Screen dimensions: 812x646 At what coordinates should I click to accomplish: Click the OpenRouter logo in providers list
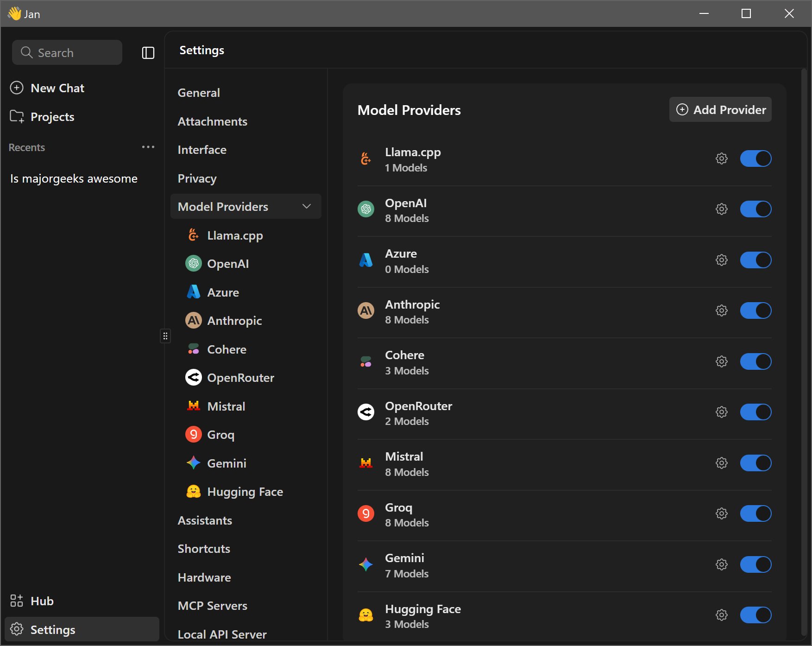click(x=366, y=412)
